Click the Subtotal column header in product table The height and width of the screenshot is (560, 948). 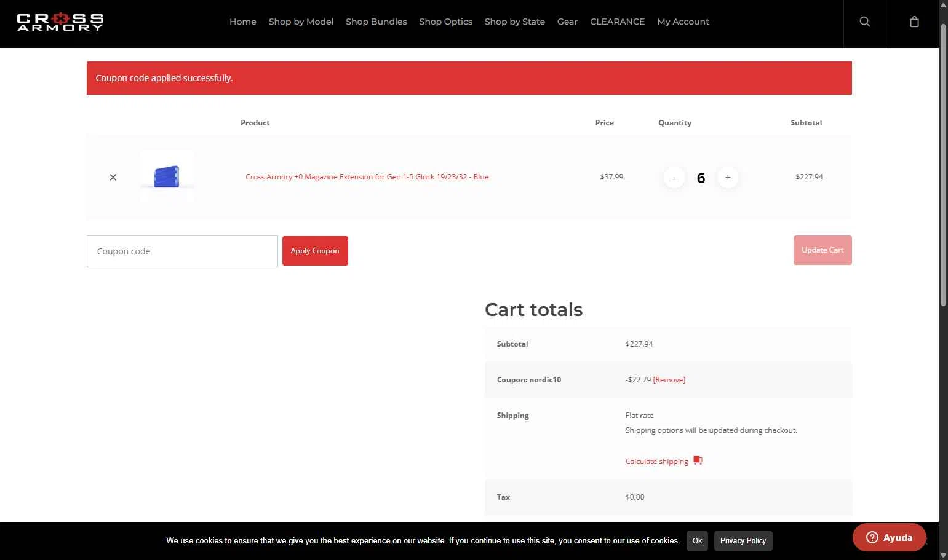point(806,123)
